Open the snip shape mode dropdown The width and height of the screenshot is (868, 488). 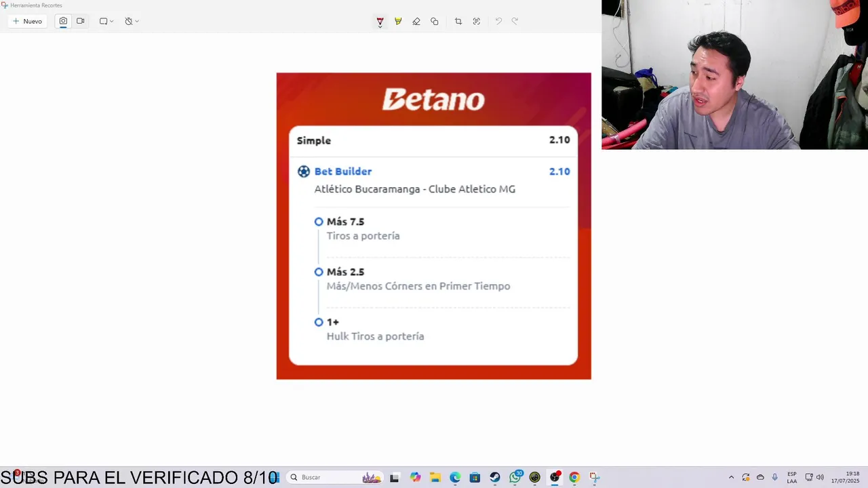106,21
